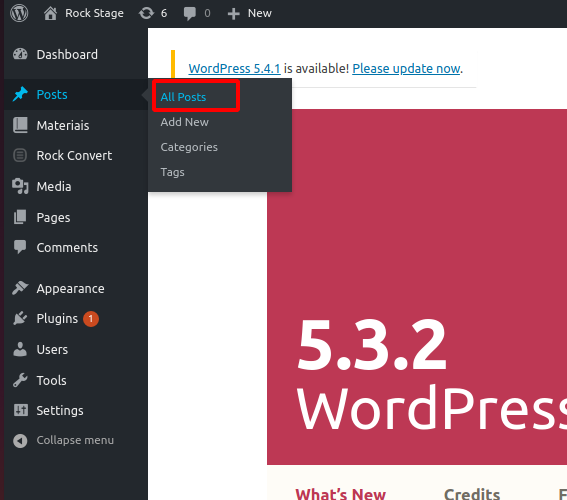Open the Tools menu
Viewport: 567px width, 500px height.
click(52, 380)
